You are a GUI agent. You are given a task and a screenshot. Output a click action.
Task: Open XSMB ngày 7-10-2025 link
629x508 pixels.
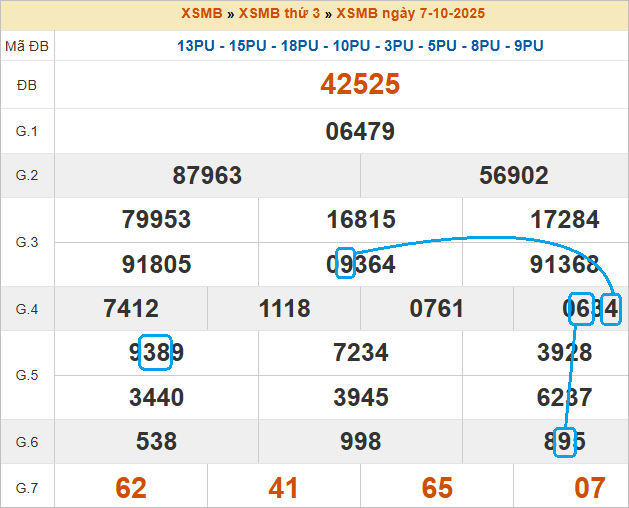point(411,14)
